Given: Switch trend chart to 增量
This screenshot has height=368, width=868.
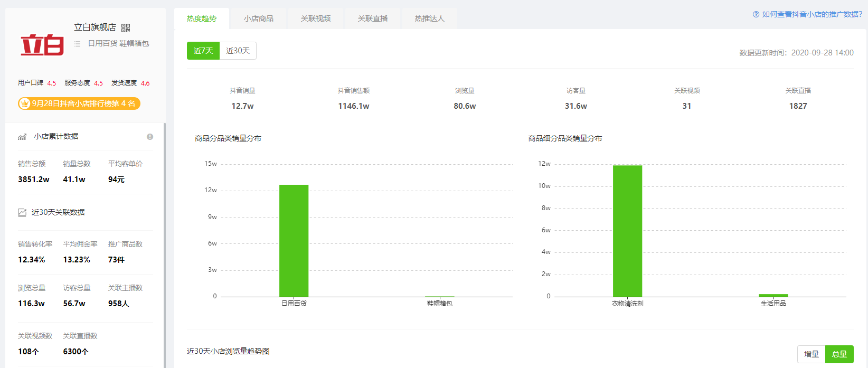Looking at the screenshot, I should click(x=812, y=354).
